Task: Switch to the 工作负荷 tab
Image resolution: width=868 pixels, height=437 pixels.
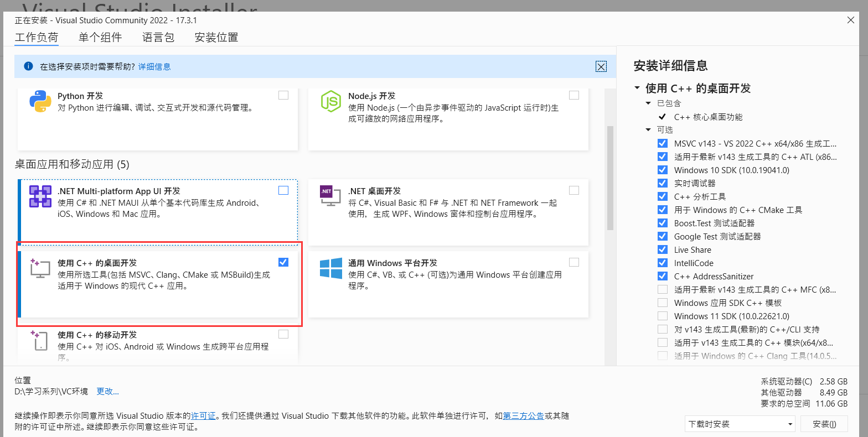Action: (x=37, y=38)
